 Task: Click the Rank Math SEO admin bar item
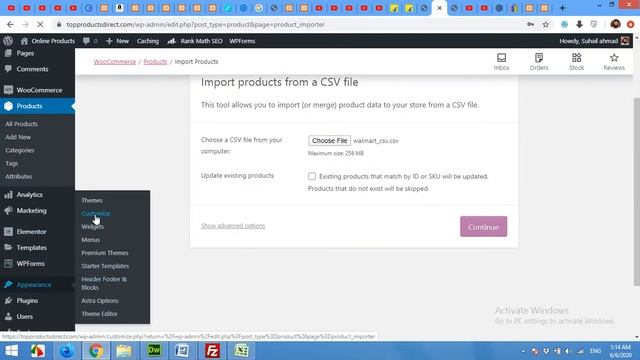(x=195, y=41)
